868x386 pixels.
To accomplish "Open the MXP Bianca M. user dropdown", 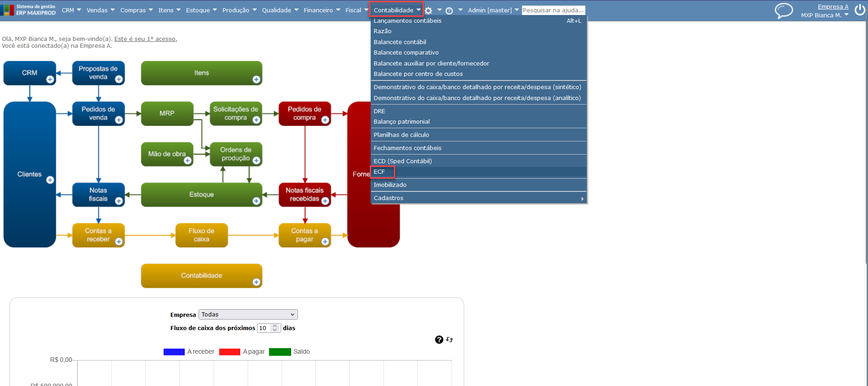I will 825,15.
